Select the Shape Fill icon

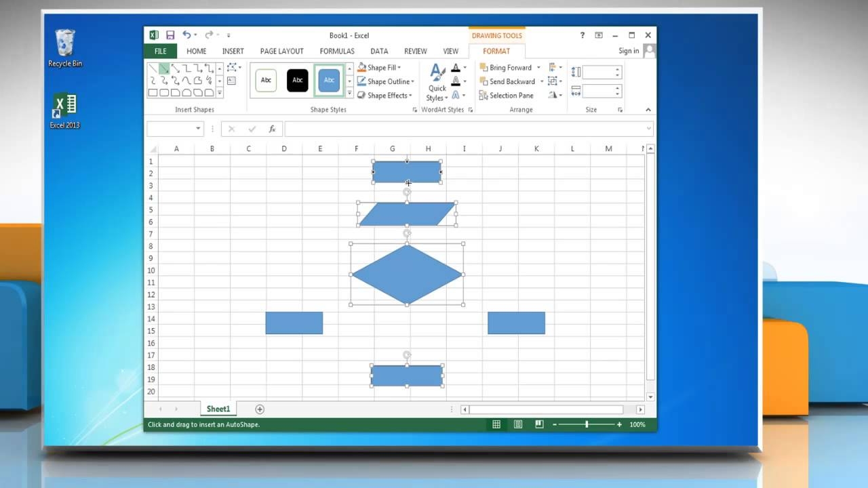point(380,67)
